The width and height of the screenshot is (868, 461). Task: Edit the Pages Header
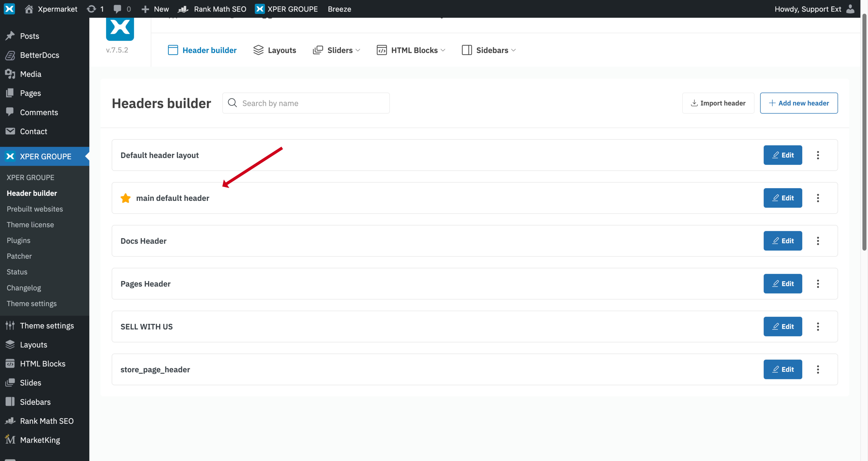783,284
